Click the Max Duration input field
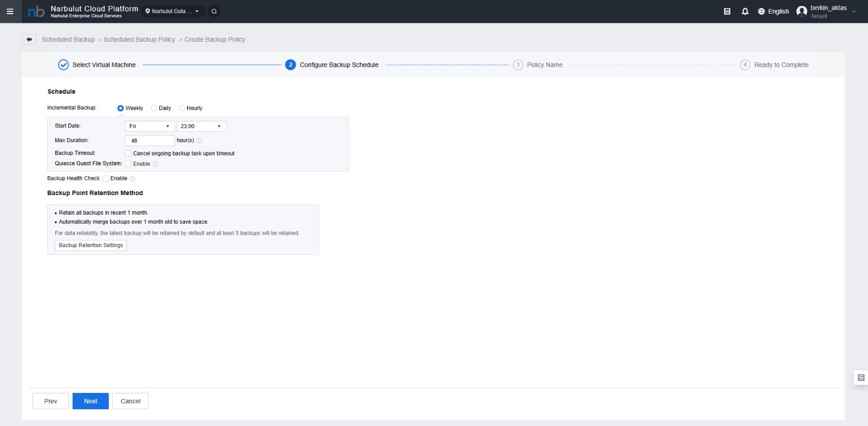This screenshot has height=426, width=868. pos(150,141)
